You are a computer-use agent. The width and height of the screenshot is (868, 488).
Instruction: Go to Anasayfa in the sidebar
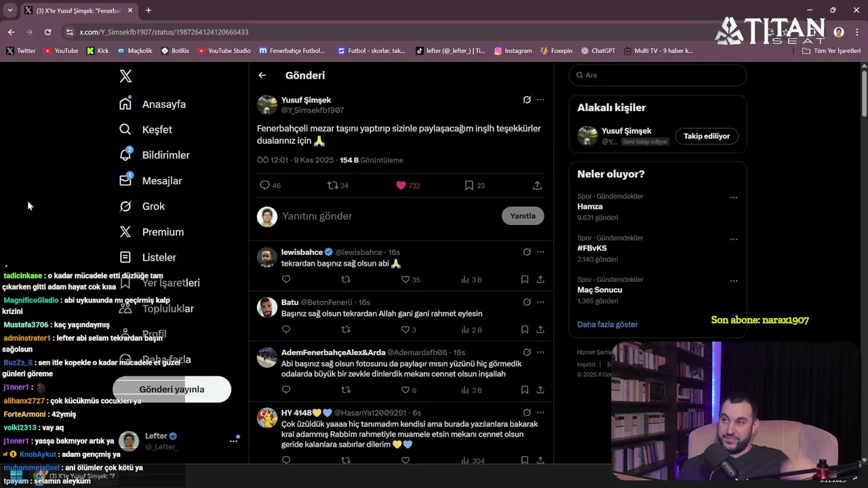tap(153, 104)
